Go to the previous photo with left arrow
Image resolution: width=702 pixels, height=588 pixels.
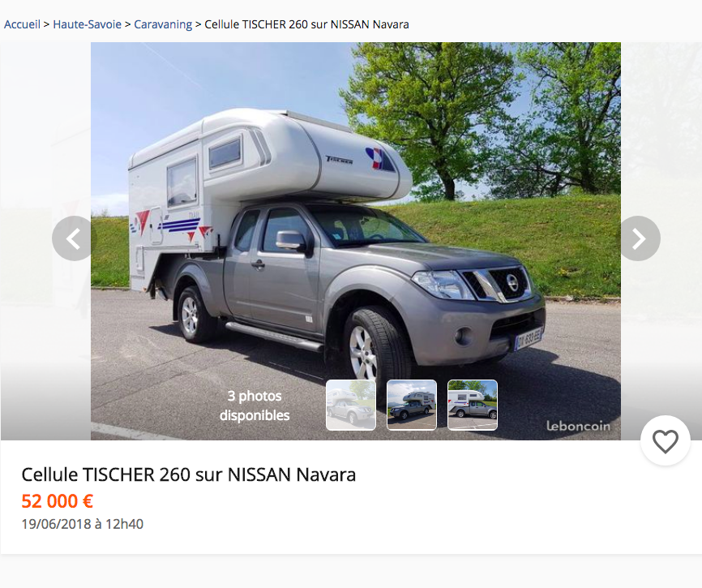point(74,238)
